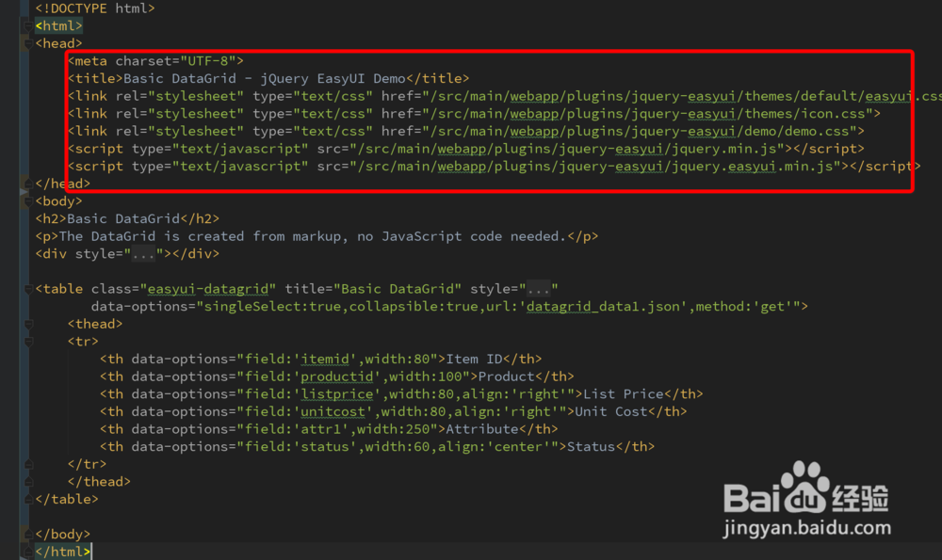
Task: Click field name 'productid' in th
Action: [336, 376]
